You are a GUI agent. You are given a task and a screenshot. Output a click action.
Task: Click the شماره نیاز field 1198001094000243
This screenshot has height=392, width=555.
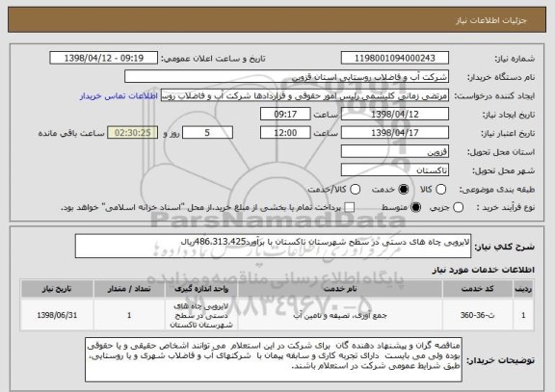(x=395, y=58)
